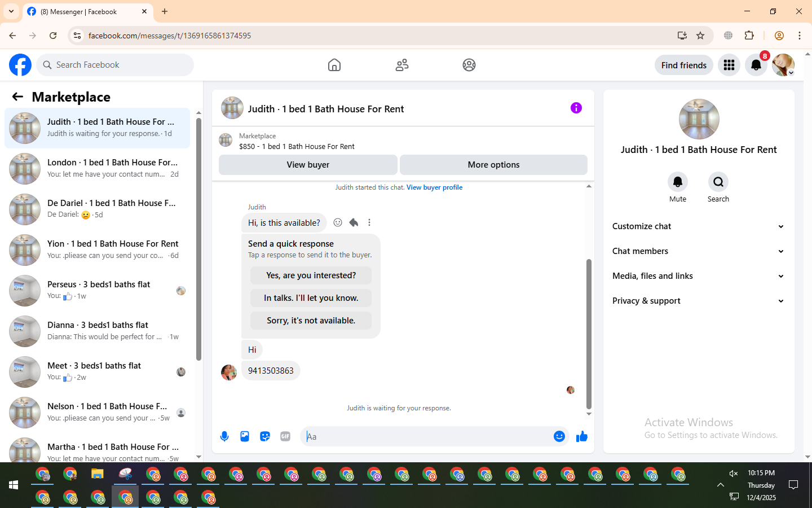Image resolution: width=812 pixels, height=508 pixels.
Task: Attach a photo file icon
Action: tap(245, 436)
